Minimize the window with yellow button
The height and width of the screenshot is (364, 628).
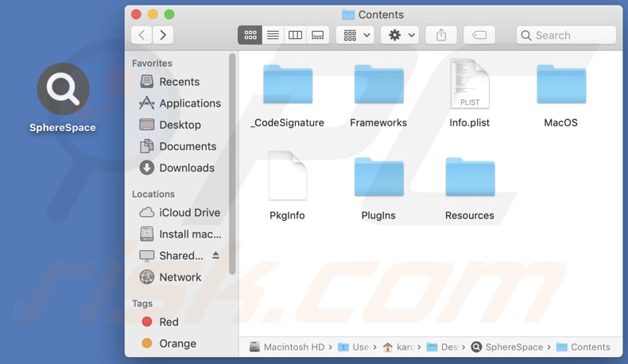tap(153, 14)
